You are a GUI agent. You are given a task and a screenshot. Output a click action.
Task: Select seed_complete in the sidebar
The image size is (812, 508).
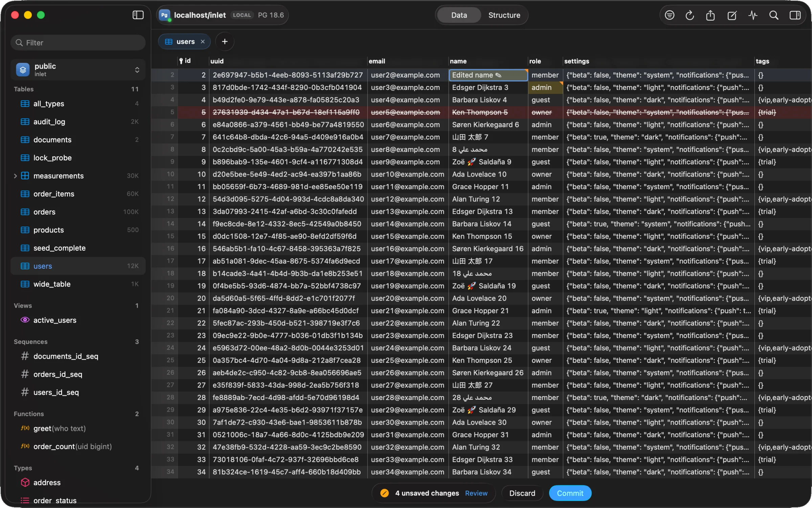[78, 248]
